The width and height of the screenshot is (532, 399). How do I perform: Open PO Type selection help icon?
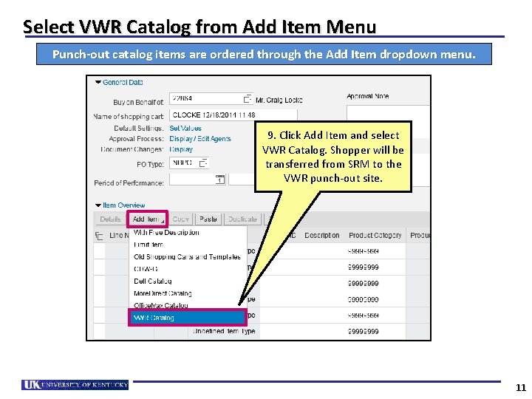pyautogui.click(x=203, y=163)
